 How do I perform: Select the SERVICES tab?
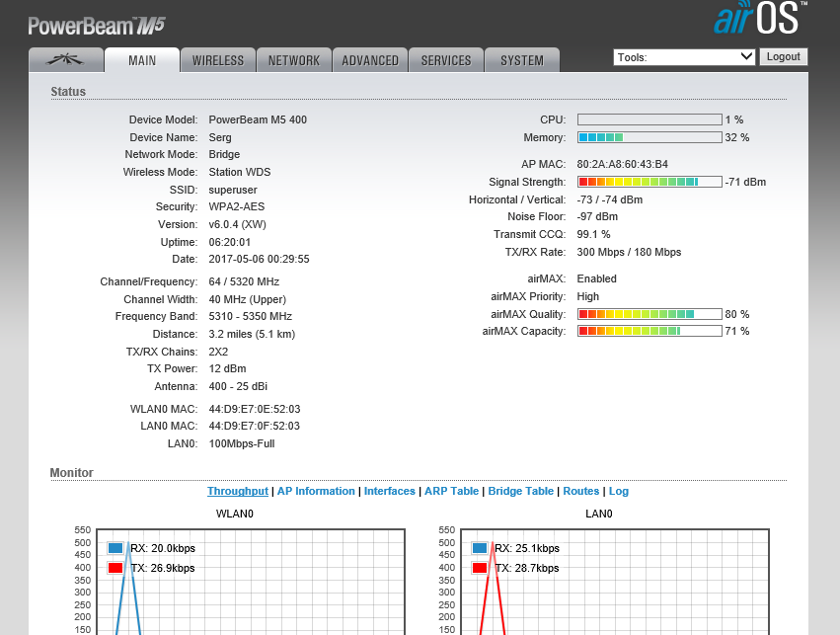pos(446,60)
